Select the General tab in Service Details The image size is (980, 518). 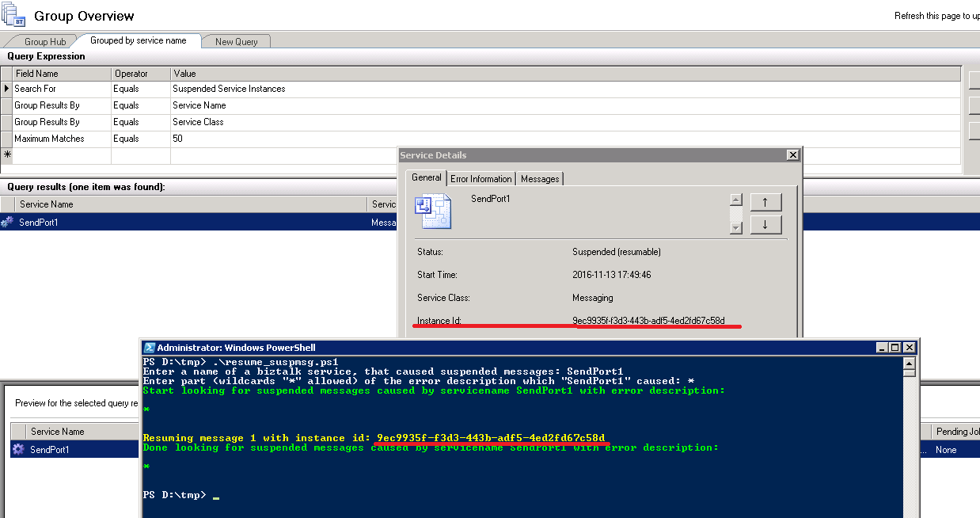click(427, 177)
